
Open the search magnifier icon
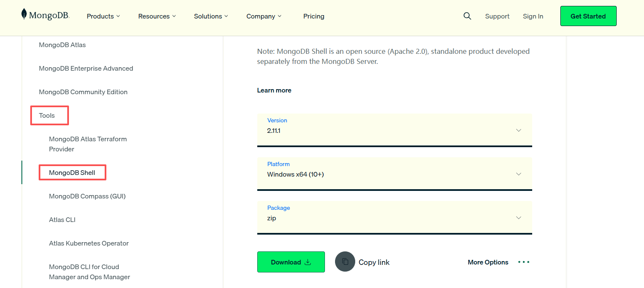click(467, 16)
